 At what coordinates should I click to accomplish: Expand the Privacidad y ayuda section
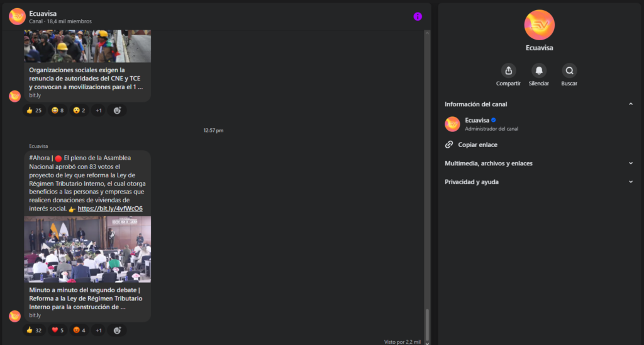(630, 182)
